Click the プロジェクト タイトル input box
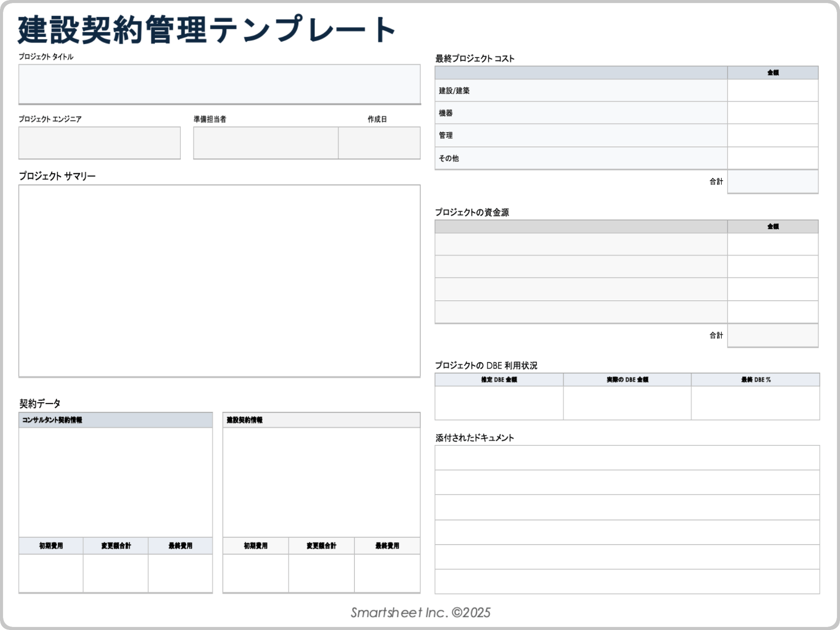 (x=219, y=84)
